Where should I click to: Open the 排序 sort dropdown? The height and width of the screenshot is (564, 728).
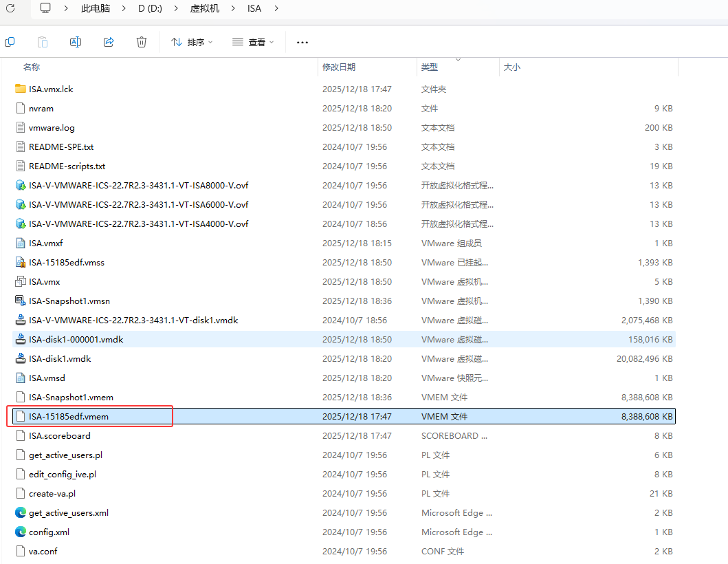[x=192, y=43]
